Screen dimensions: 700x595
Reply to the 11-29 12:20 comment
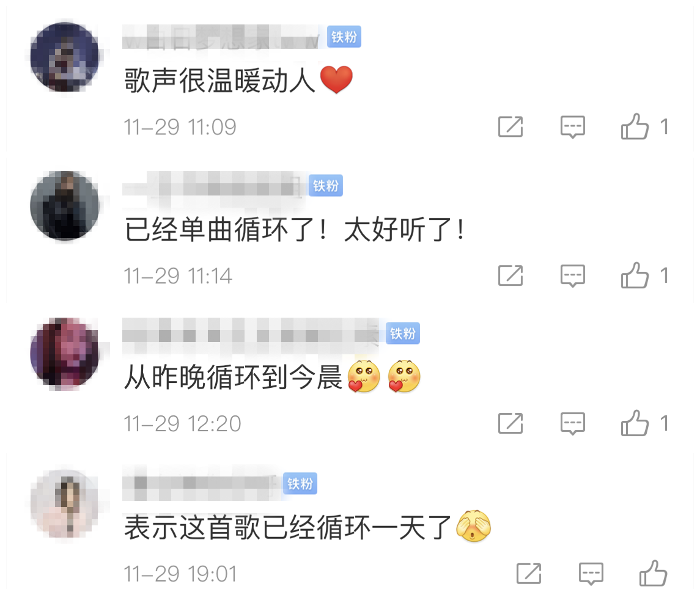(x=572, y=423)
